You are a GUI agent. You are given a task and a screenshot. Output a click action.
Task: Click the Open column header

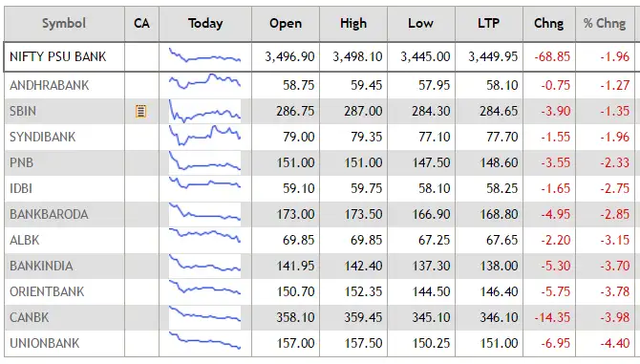(x=286, y=23)
